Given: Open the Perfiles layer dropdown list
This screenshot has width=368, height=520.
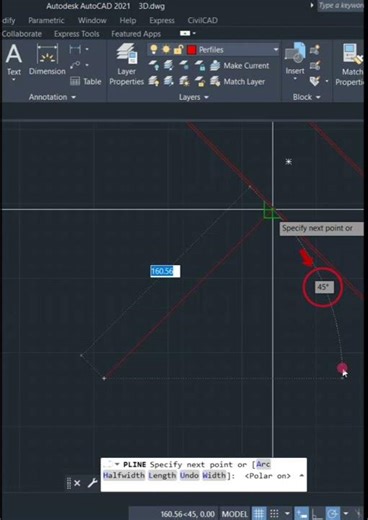Looking at the screenshot, I should pos(276,50).
